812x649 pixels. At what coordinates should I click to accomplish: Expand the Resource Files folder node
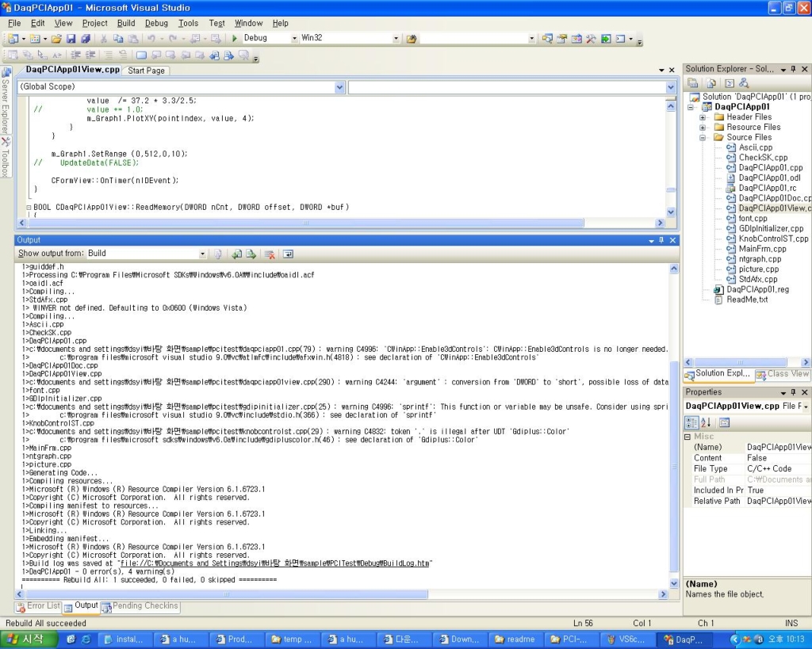[703, 128]
